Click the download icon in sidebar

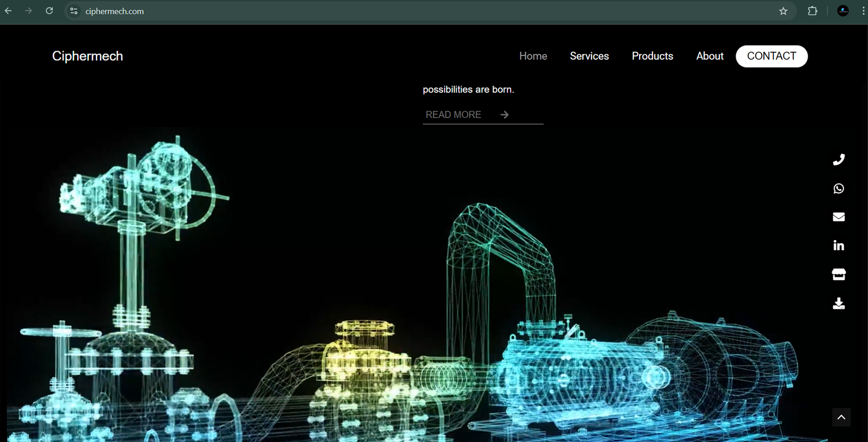point(839,303)
